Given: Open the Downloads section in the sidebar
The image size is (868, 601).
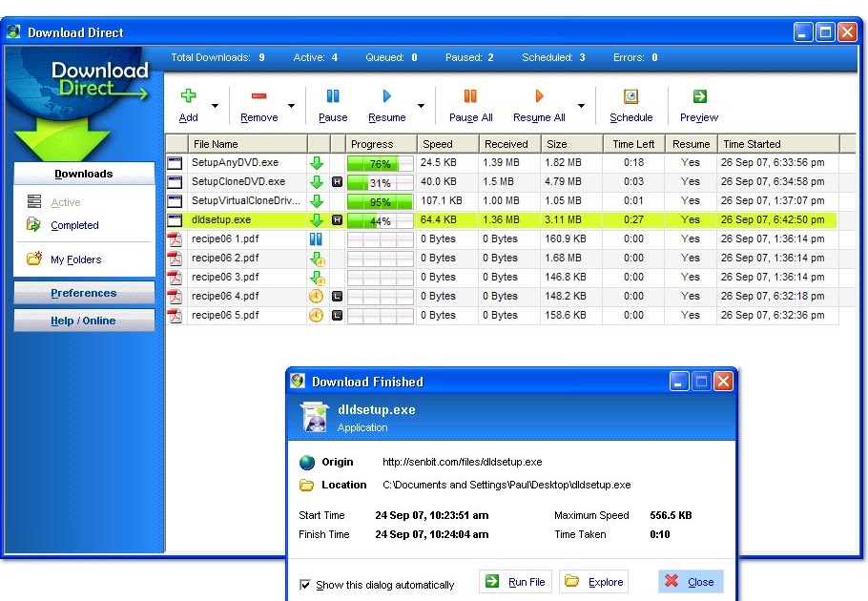Looking at the screenshot, I should point(84,174).
